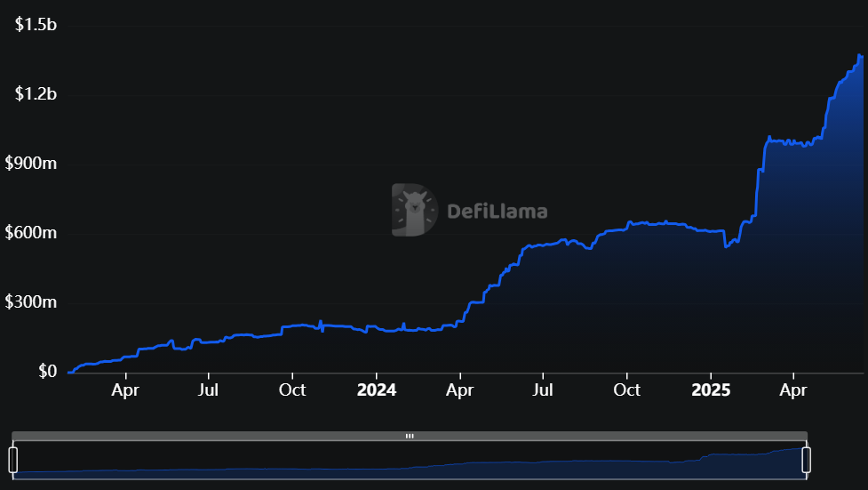Image resolution: width=868 pixels, height=490 pixels.
Task: Click the $600m y-axis label
Action: 31,233
